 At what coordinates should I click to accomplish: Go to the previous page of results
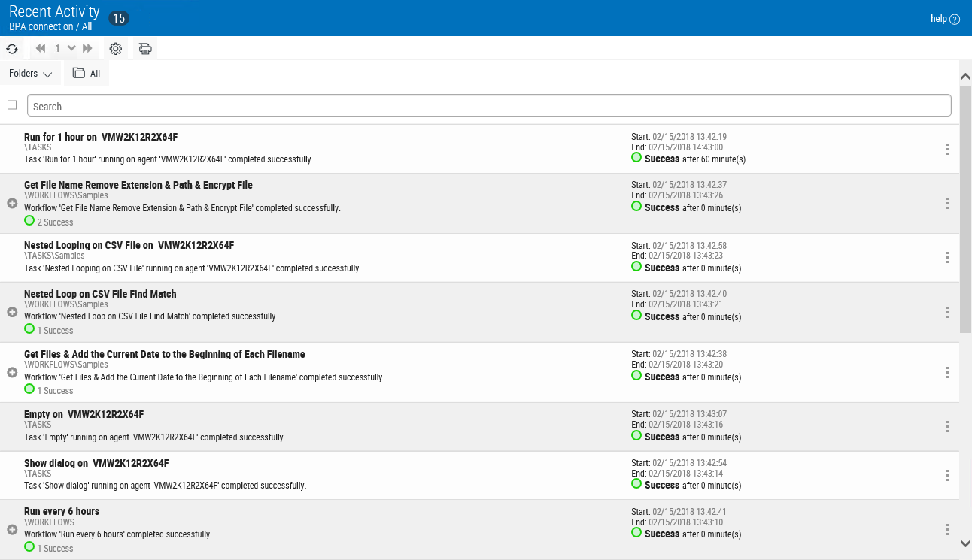coord(41,49)
